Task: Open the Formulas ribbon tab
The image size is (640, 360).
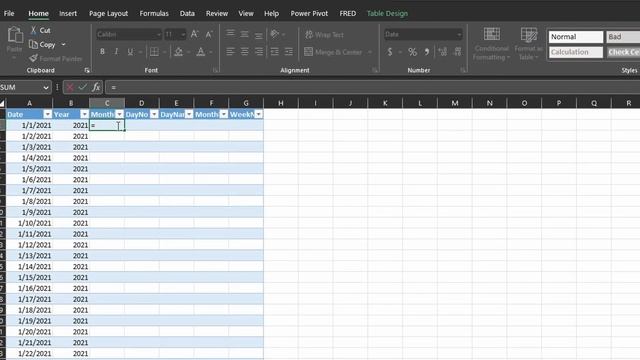Action: click(154, 13)
